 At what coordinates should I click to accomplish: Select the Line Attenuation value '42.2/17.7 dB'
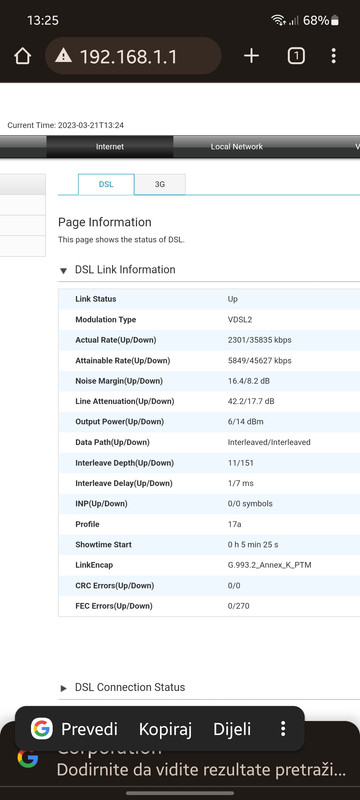pos(251,401)
